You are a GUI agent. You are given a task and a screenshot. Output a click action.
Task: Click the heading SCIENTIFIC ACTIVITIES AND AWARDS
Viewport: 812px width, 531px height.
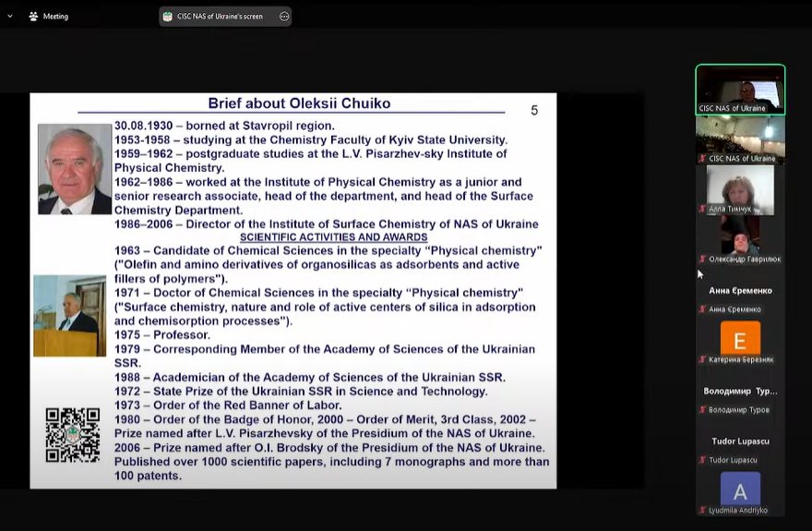click(333, 237)
